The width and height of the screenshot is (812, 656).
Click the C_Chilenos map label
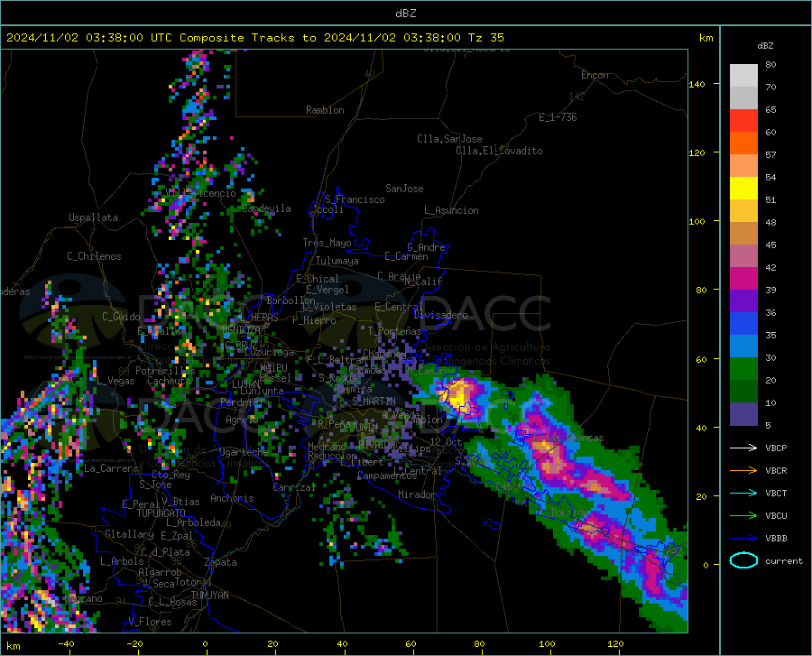pos(94,256)
